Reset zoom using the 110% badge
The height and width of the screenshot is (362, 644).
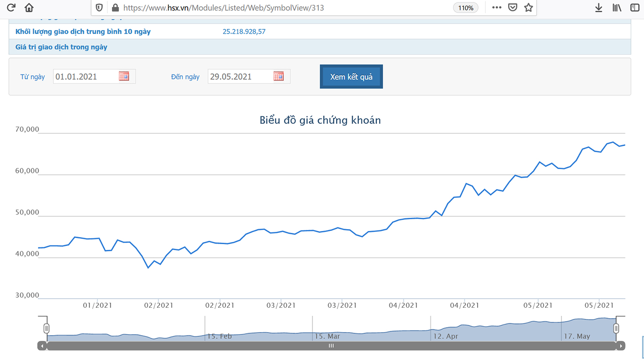(x=465, y=8)
